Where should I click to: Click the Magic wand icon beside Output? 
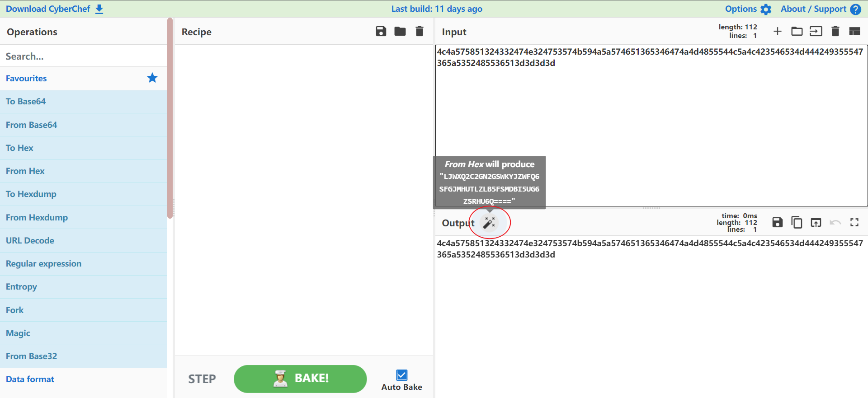click(489, 222)
